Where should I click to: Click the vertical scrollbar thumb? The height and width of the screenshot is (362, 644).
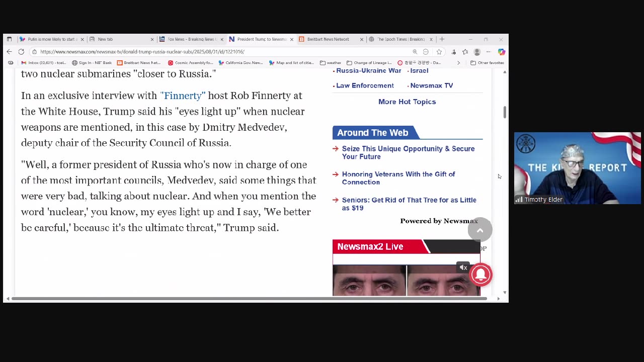click(x=505, y=113)
